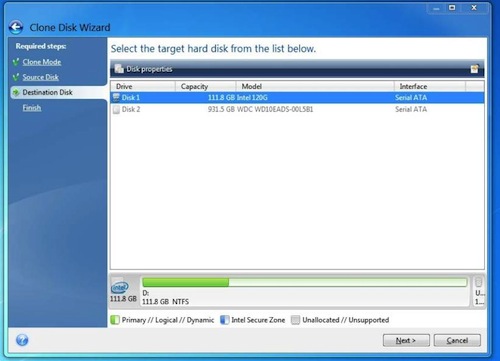Click the Cancel button
This screenshot has height=361, width=500.
457,340
